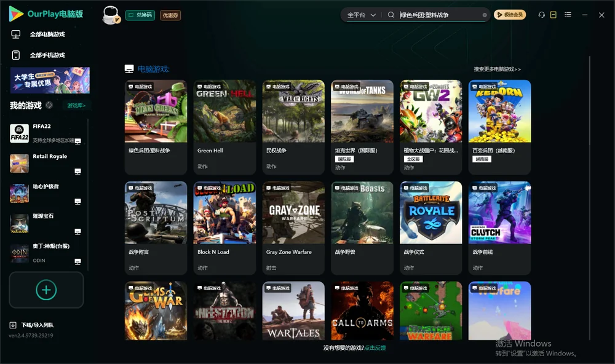Click the 极速会员 membership button
615x364 pixels.
point(510,15)
